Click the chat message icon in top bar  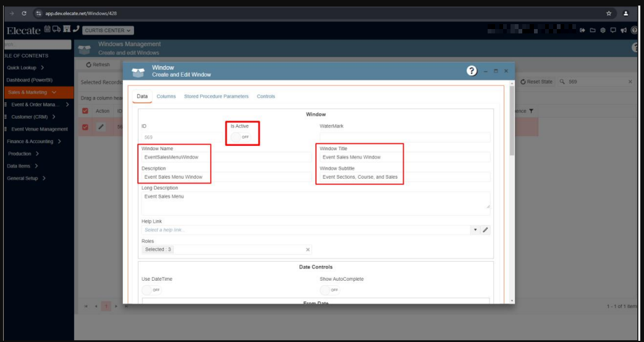tap(613, 30)
